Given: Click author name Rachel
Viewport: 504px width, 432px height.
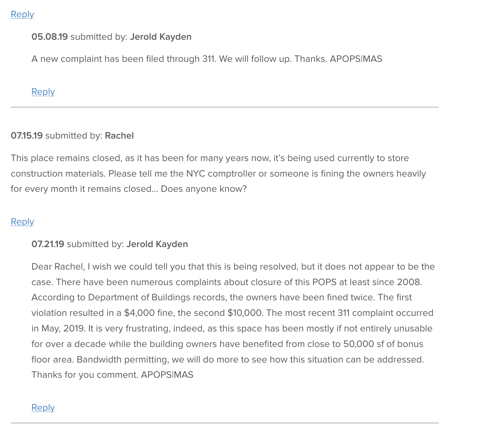Looking at the screenshot, I should click(119, 135).
